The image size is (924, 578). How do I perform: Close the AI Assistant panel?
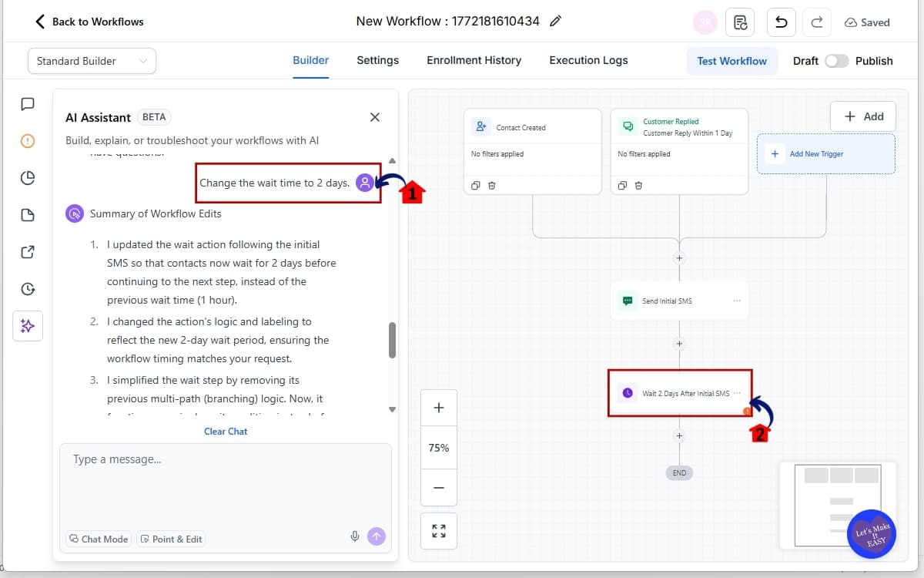(375, 117)
